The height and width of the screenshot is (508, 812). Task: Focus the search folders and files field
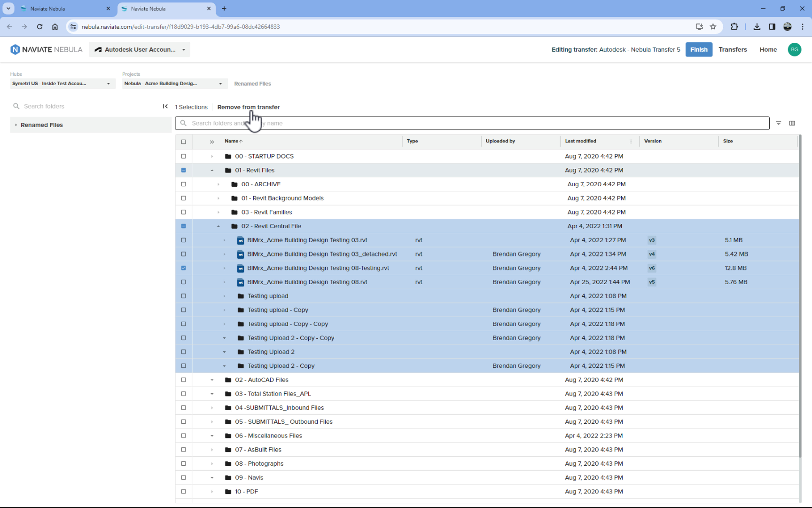(x=472, y=123)
